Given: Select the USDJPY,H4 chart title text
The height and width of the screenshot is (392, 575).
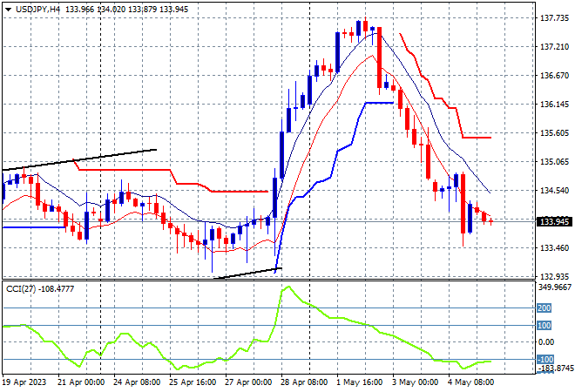Looking at the screenshot, I should pyautogui.click(x=37, y=10).
